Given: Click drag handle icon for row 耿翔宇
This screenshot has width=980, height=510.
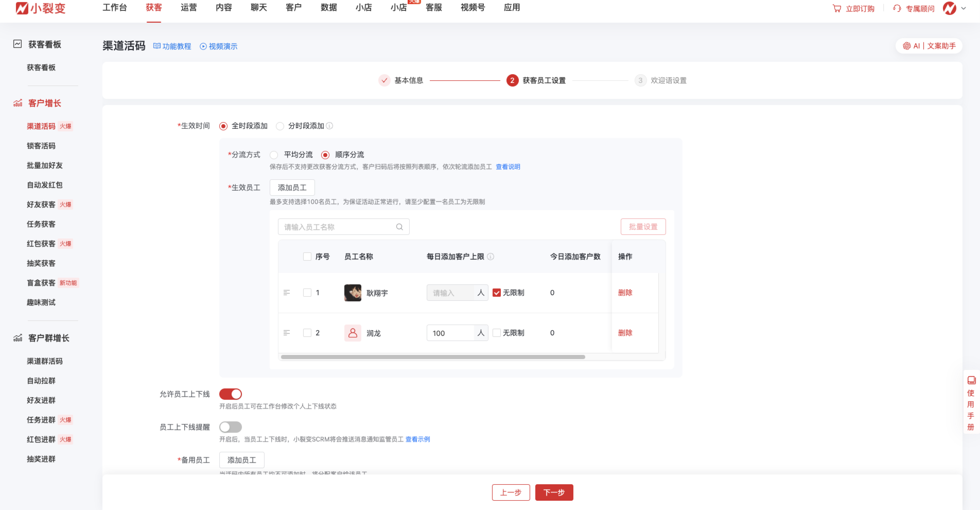Looking at the screenshot, I should tap(287, 293).
